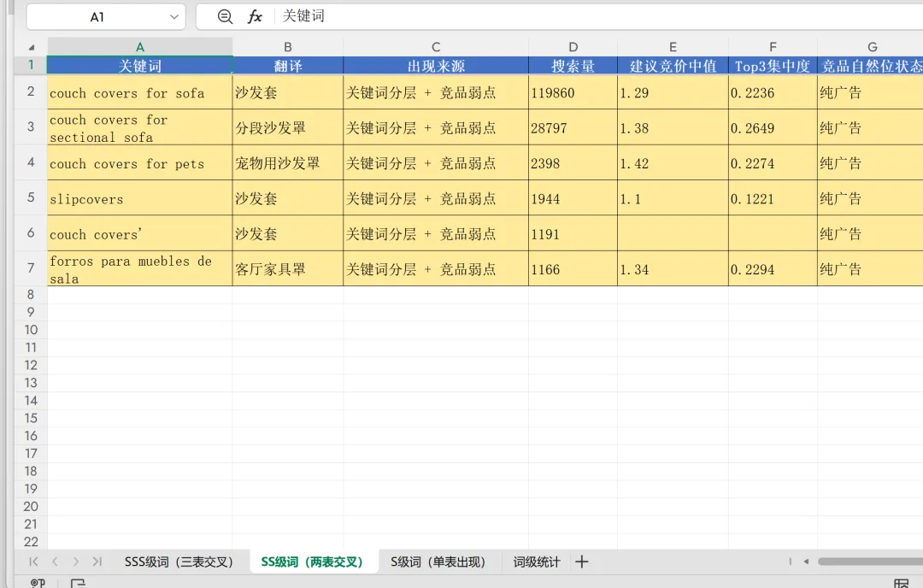Go to last sheet navigation arrow
Image resolution: width=923 pixels, height=588 pixels.
[97, 562]
